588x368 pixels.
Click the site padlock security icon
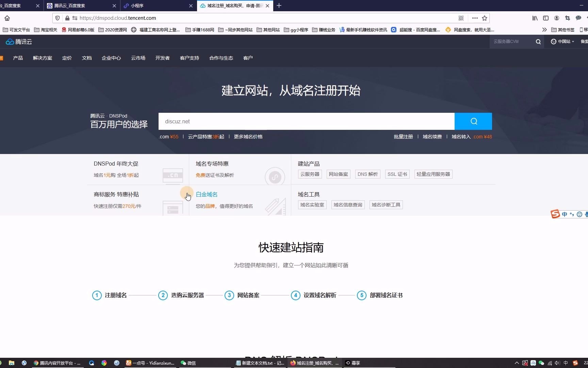pos(67,18)
